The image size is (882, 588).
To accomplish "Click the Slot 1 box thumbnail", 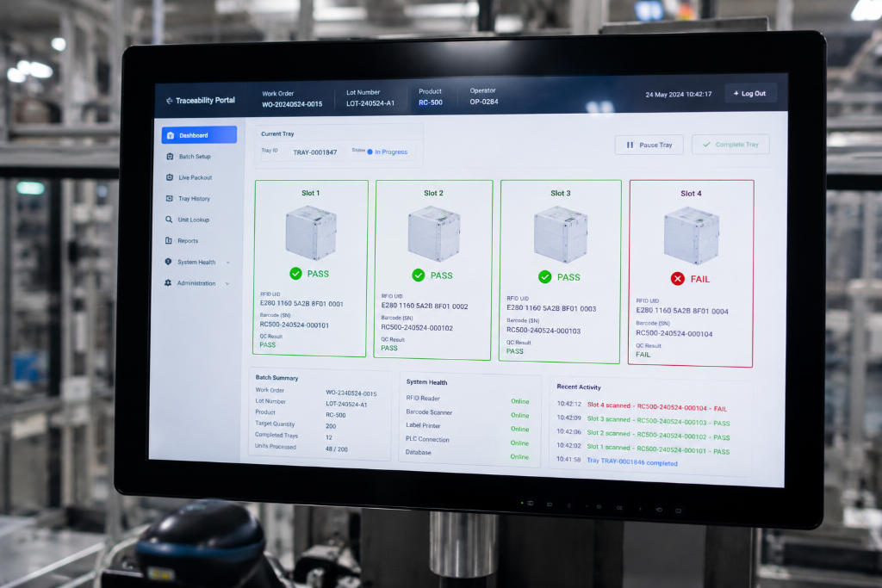I will [310, 232].
